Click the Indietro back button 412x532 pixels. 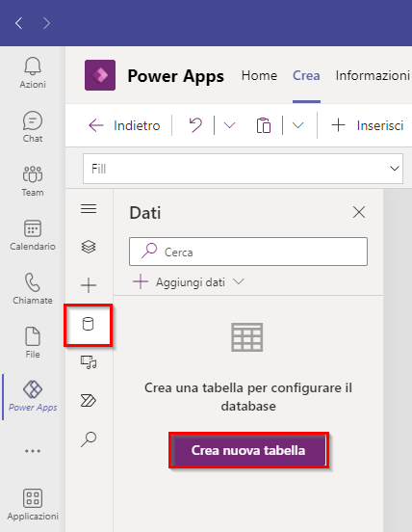coord(124,125)
